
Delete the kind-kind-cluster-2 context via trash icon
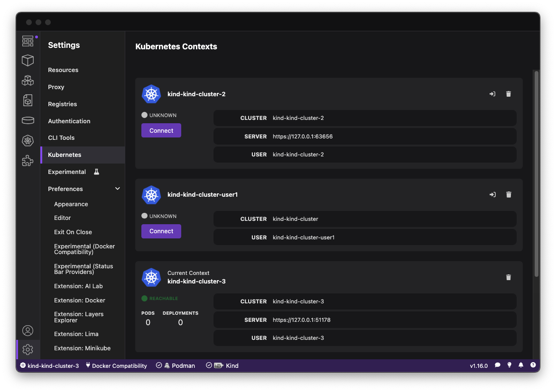tap(508, 94)
